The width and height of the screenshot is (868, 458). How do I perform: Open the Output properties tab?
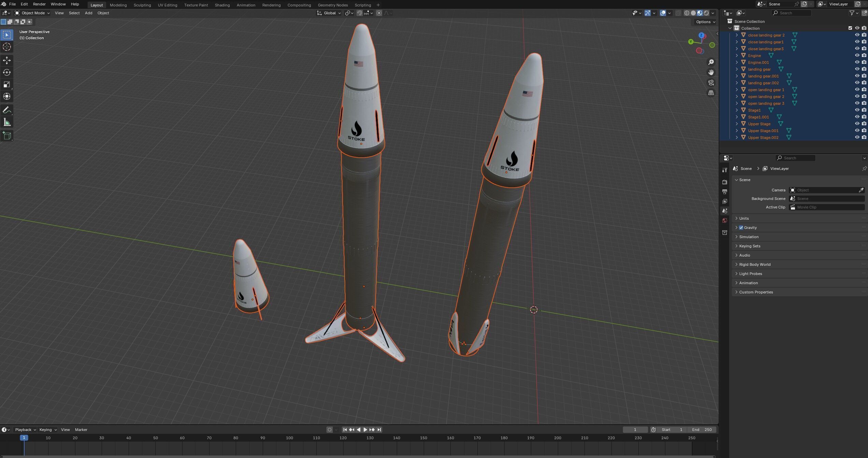click(725, 192)
